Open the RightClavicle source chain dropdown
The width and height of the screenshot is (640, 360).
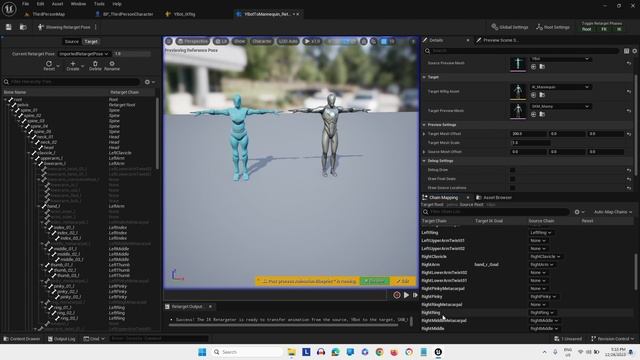pos(545,257)
